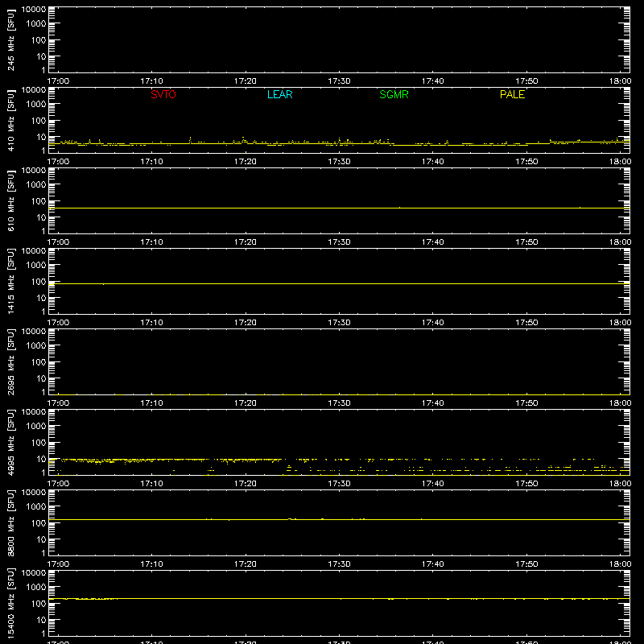The image size is (644, 644).
Task: Click the cyan LEAR station label
Action: click(279, 94)
